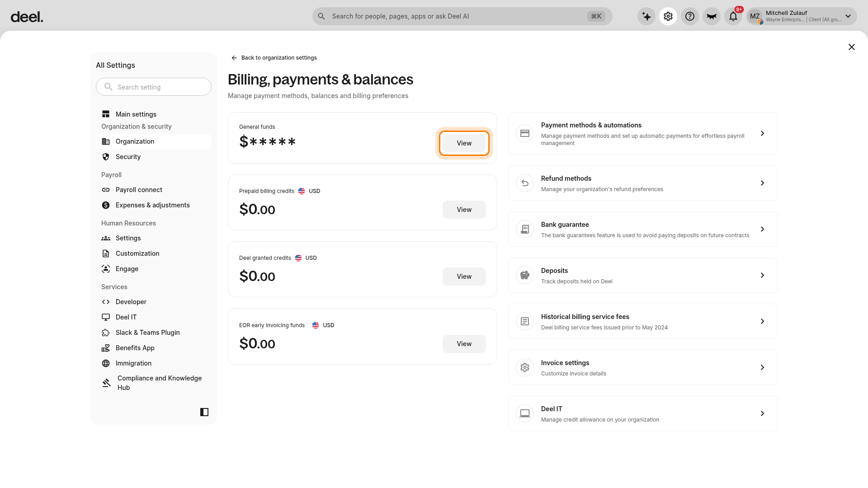Click the Compliance gavel icon

(x=107, y=383)
